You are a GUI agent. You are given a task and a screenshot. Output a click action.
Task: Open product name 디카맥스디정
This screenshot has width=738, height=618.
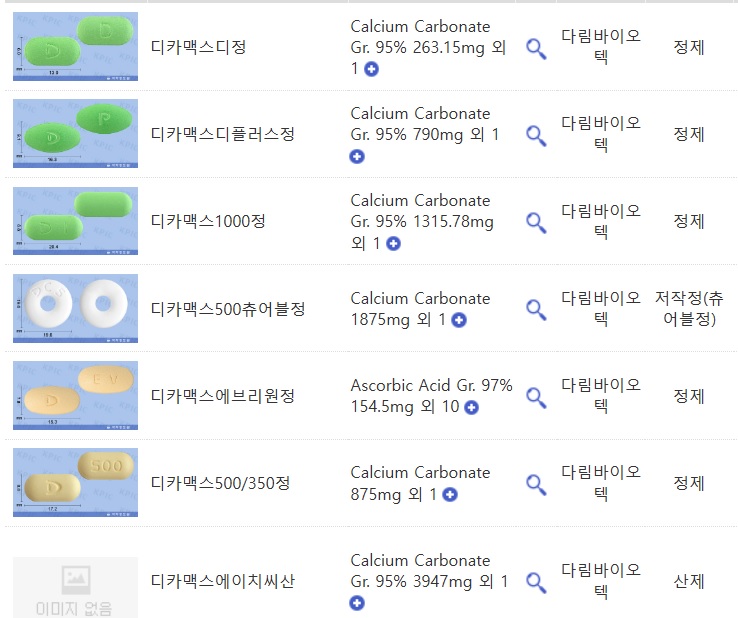pos(198,47)
